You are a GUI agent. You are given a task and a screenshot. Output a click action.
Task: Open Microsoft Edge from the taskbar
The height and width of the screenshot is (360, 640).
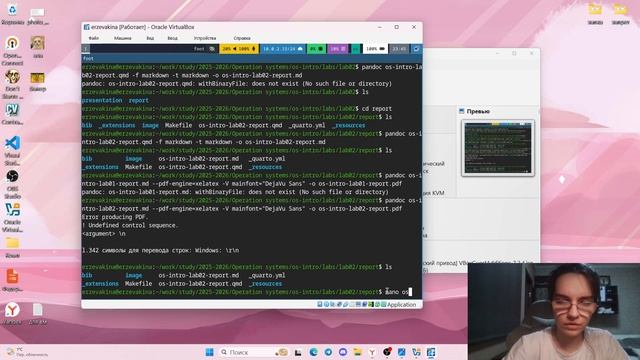point(313,352)
